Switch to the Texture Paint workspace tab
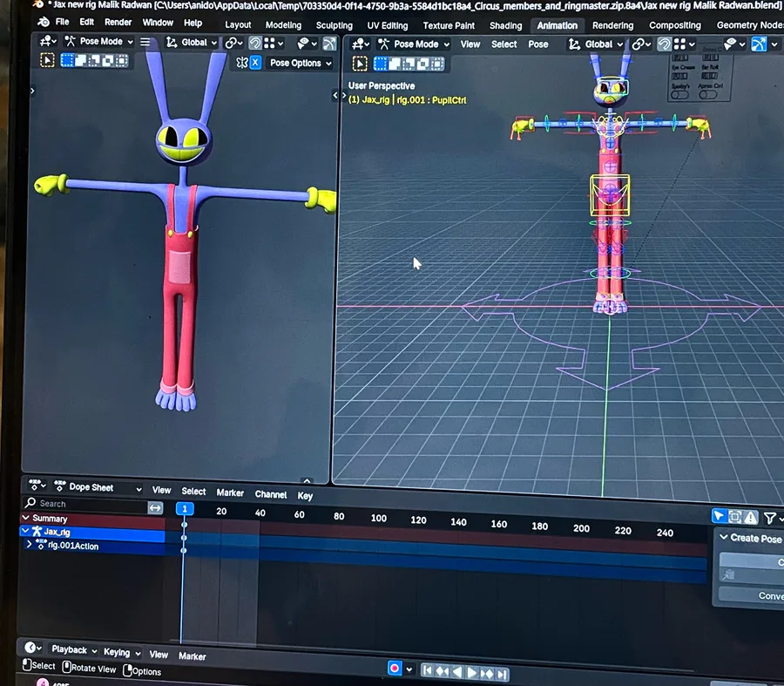 [x=449, y=25]
